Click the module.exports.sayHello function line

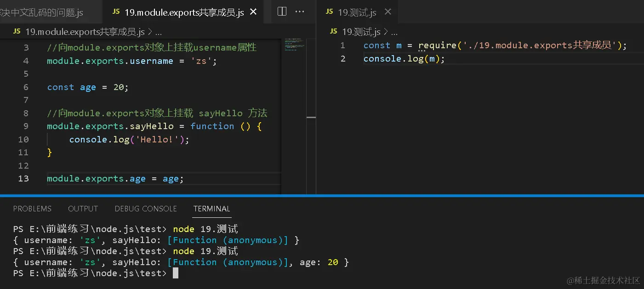click(x=154, y=126)
